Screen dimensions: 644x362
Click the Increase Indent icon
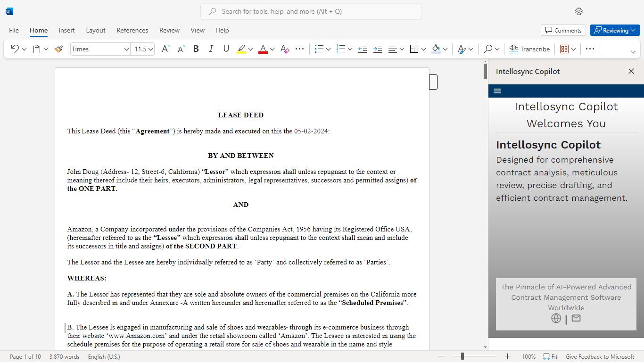click(378, 49)
